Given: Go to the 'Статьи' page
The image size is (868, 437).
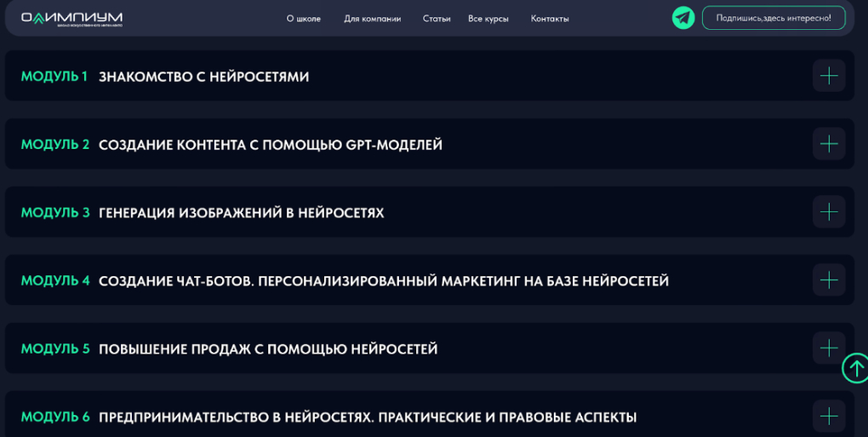Looking at the screenshot, I should pos(437,18).
